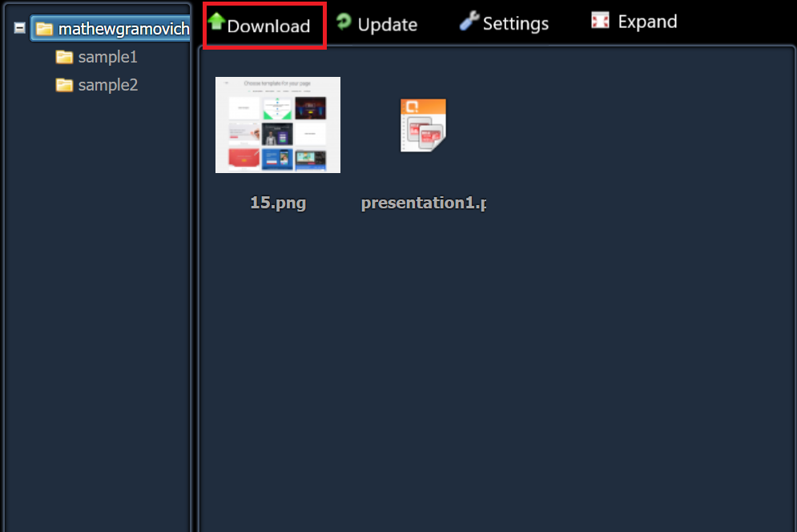Select the 15.png thumbnail preview
Viewport: 797px width, 532px height.
pos(278,125)
